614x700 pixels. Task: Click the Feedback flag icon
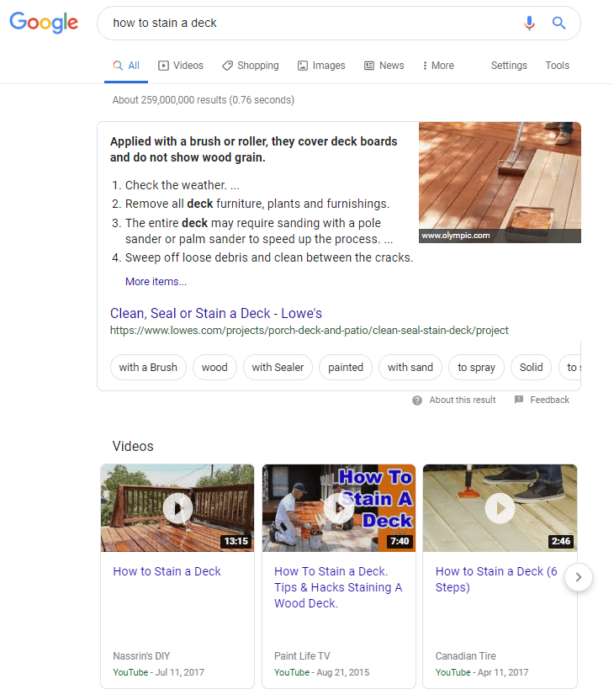(519, 400)
